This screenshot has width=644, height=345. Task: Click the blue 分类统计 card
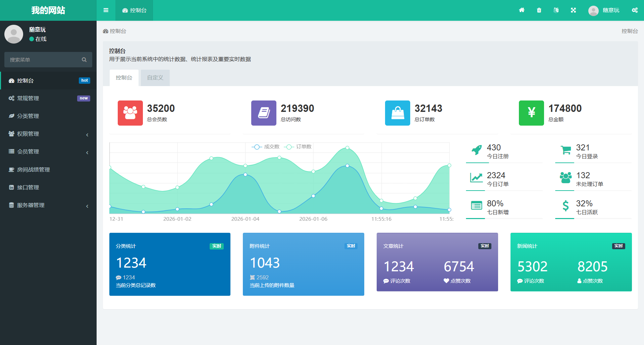click(170, 264)
